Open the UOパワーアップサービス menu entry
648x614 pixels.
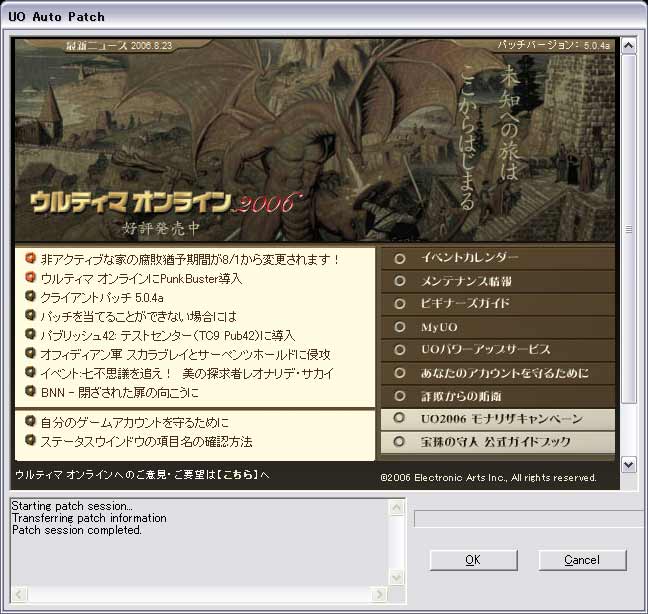[498, 350]
